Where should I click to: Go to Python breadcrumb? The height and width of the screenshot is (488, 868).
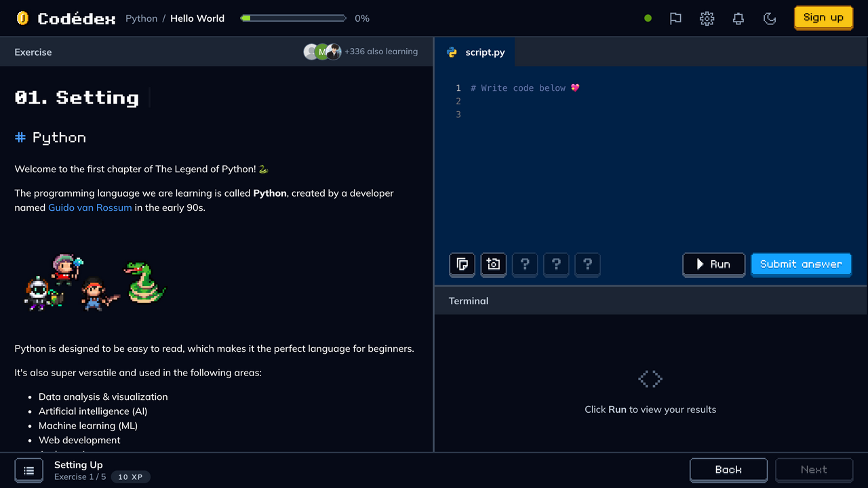(x=141, y=18)
